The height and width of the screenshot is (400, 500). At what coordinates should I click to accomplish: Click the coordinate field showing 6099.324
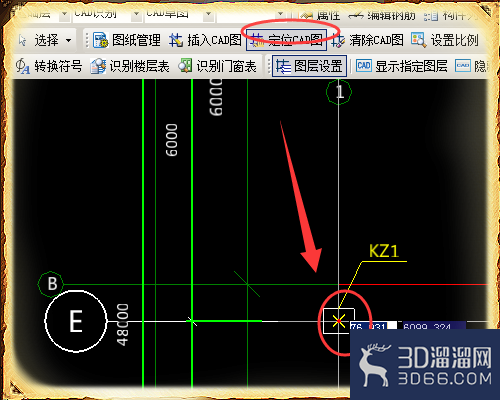tap(434, 325)
